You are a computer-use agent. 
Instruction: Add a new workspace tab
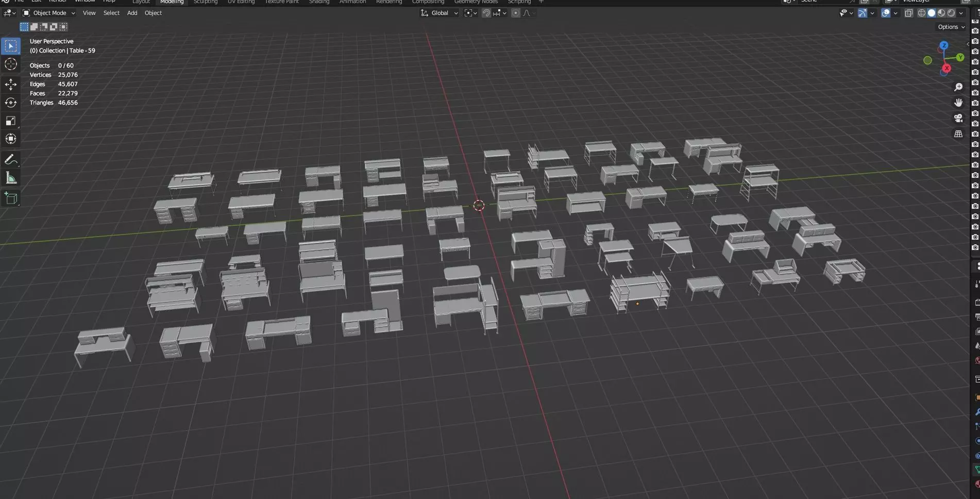click(x=541, y=2)
